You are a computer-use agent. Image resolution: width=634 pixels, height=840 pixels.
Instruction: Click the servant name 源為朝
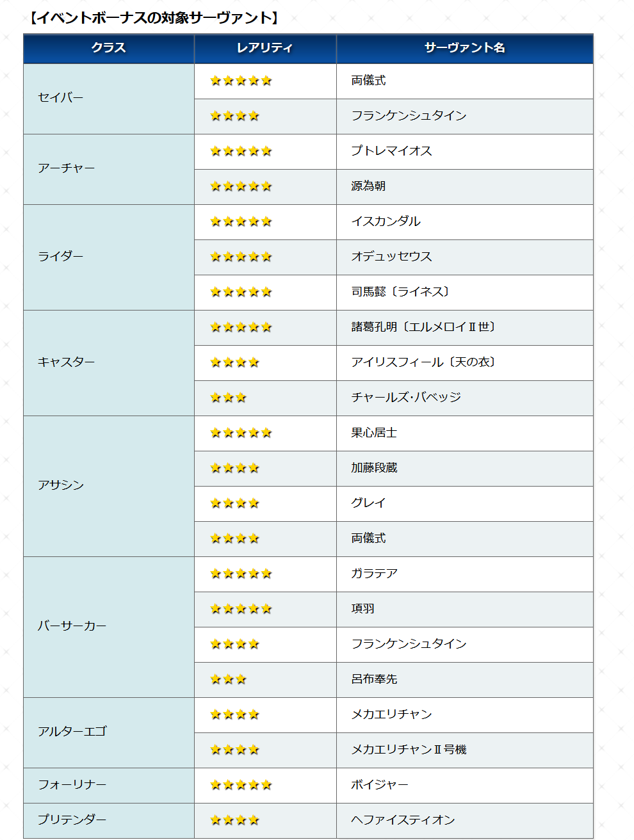368,186
